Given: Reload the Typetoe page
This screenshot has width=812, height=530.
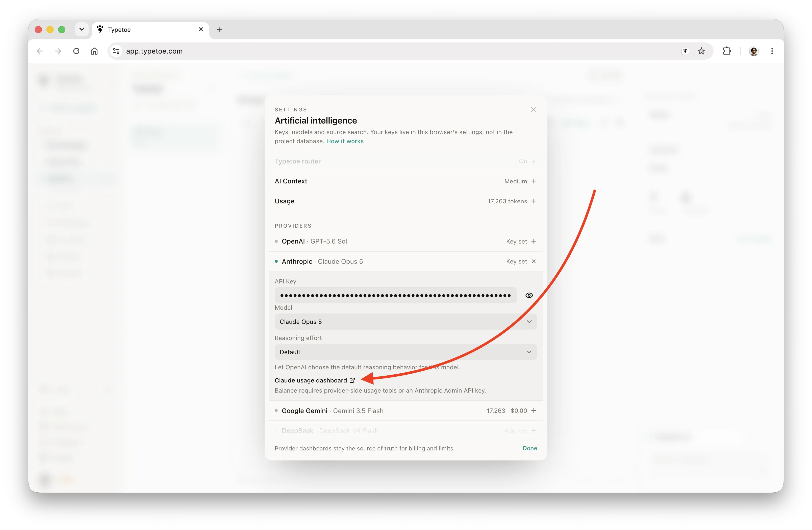Looking at the screenshot, I should tap(76, 51).
